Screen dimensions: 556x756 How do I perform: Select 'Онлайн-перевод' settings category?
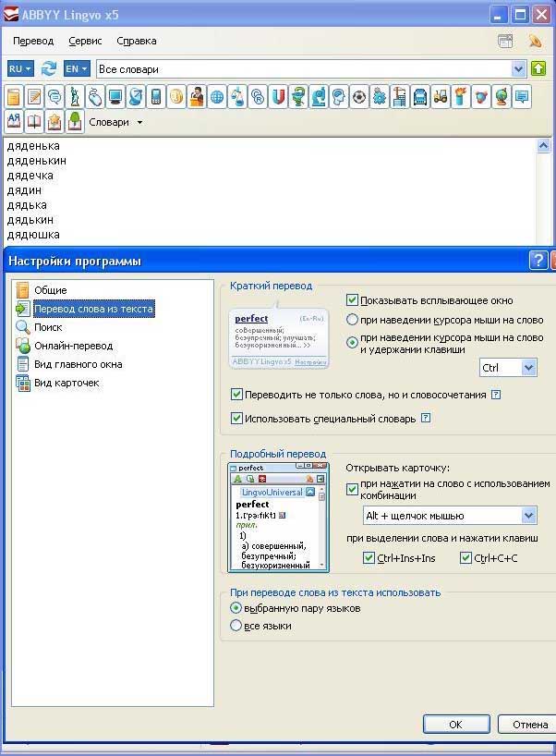coord(73,346)
